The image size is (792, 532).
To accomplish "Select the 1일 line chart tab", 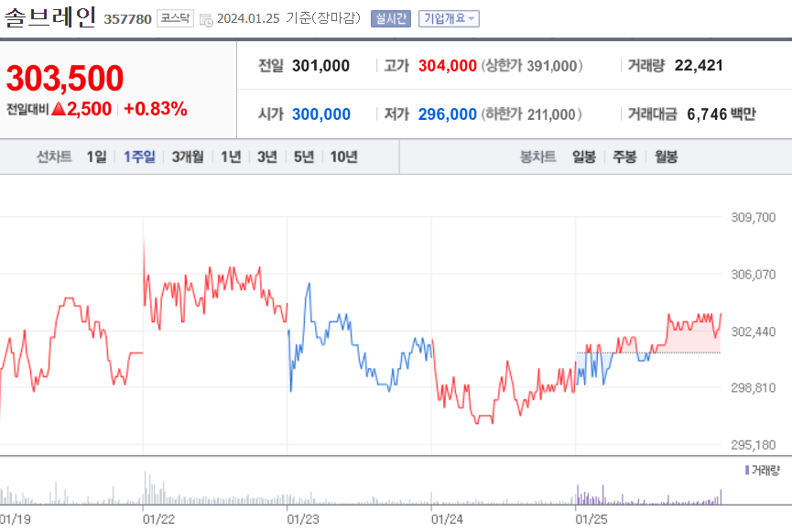I will pos(96,157).
